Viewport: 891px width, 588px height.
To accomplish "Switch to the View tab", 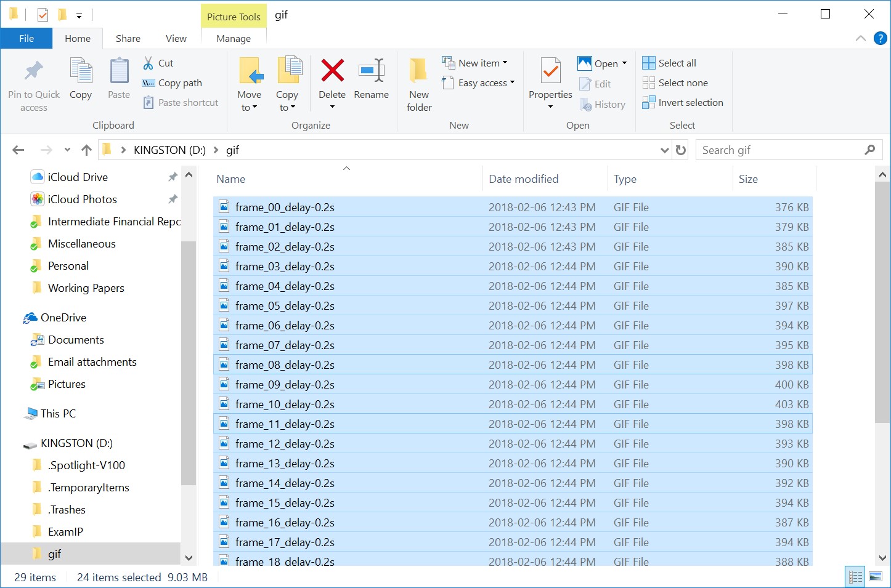I will (176, 38).
